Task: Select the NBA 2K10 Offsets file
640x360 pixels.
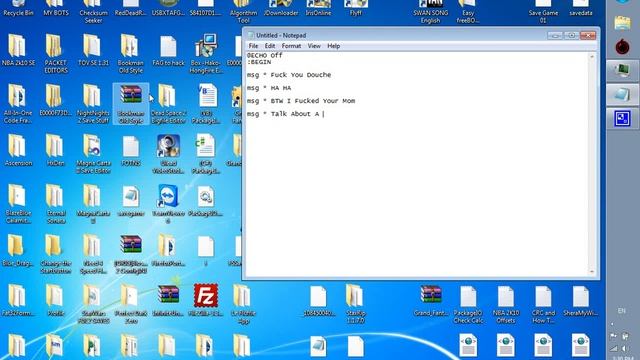Action: (506, 304)
